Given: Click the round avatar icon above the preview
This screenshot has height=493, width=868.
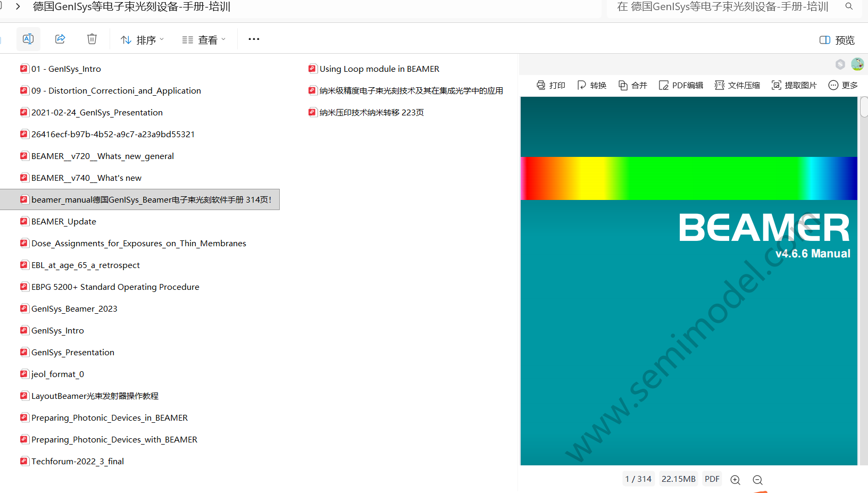Looking at the screenshot, I should coord(857,64).
